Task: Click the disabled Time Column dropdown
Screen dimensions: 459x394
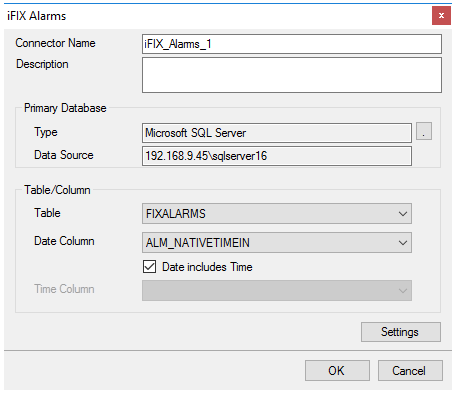Action: (277, 291)
